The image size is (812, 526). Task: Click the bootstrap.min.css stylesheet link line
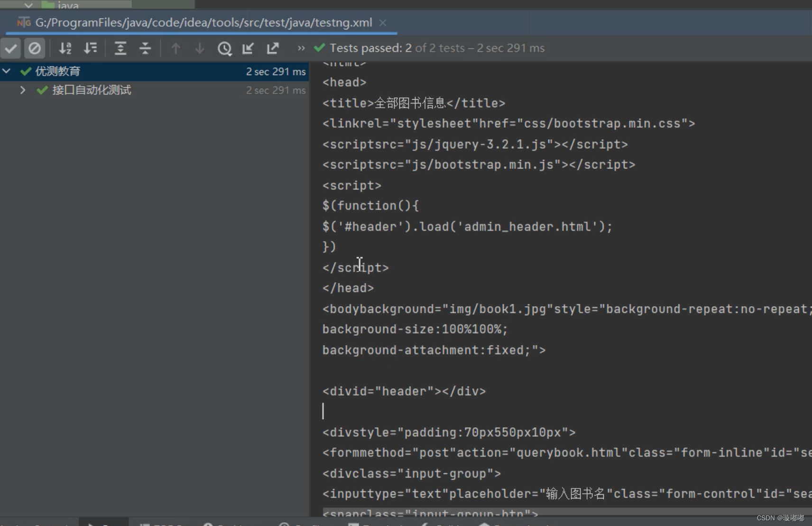[x=508, y=123]
